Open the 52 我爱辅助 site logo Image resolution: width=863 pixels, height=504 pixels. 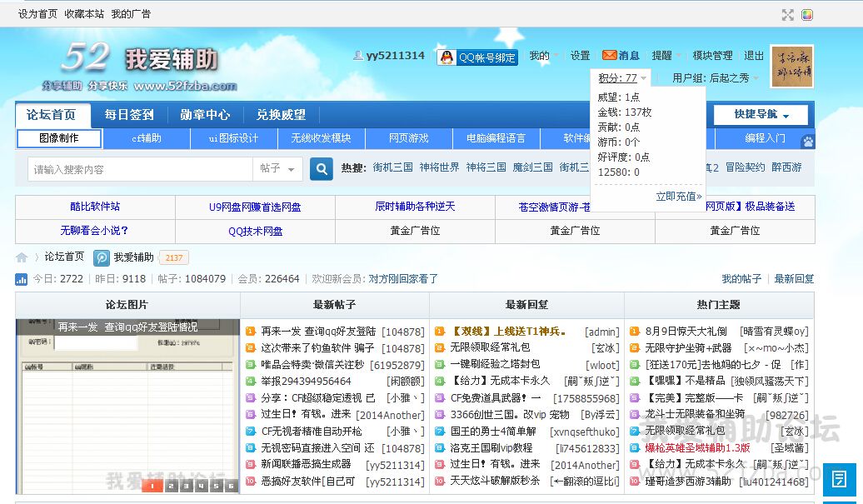pyautogui.click(x=140, y=67)
